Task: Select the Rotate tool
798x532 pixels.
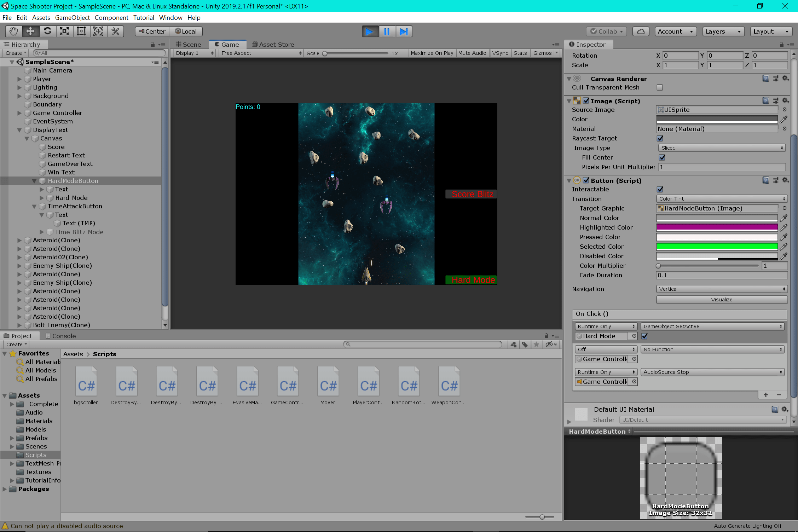Action: 48,31
